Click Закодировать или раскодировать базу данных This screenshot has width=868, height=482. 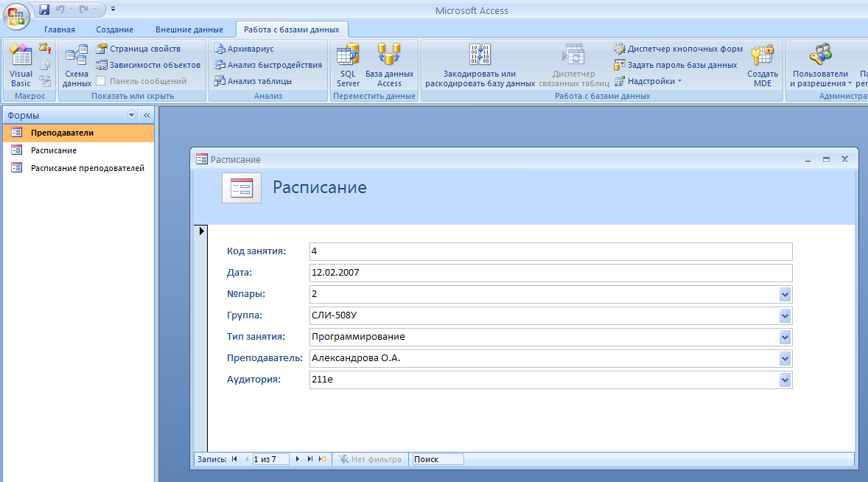click(x=480, y=66)
